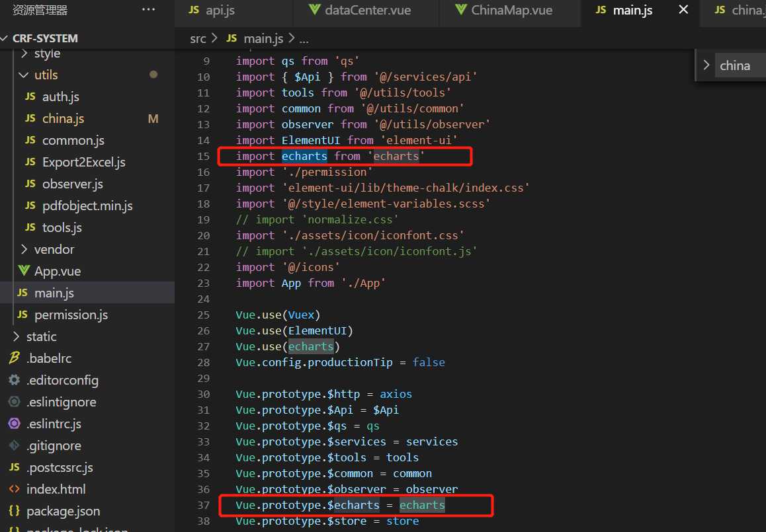
Task: Open App.vue in the explorer
Action: click(x=57, y=272)
